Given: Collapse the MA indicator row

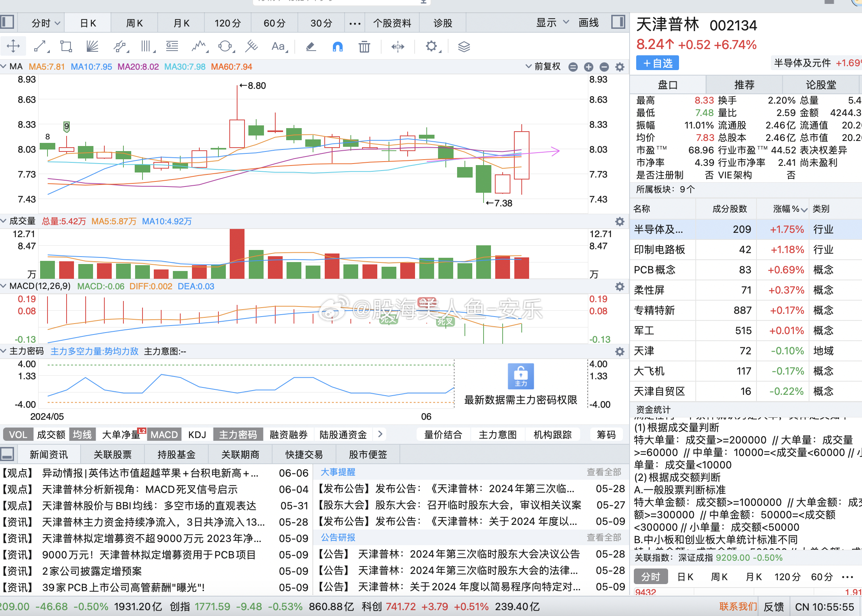Looking at the screenshot, I should [4, 66].
